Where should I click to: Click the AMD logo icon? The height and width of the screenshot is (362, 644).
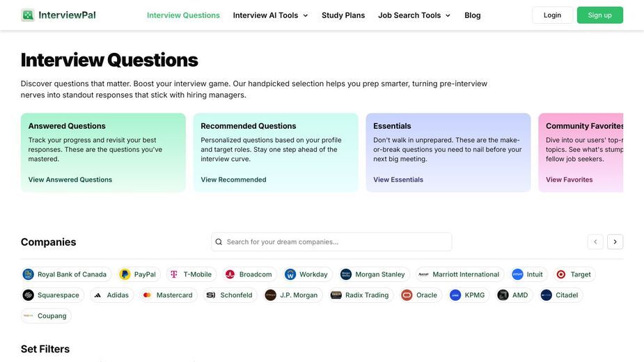click(503, 295)
